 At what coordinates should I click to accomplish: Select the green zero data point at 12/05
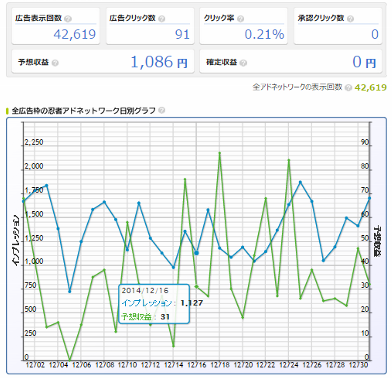point(70,360)
